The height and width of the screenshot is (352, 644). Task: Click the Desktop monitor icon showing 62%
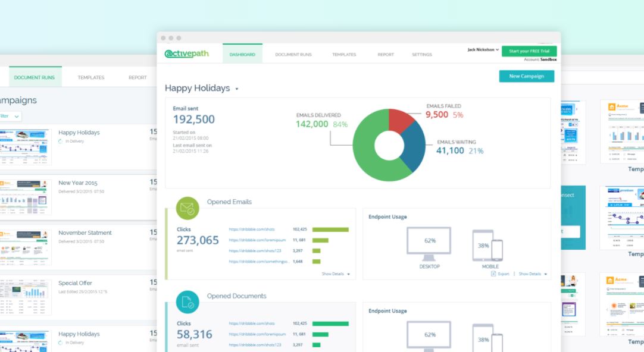429,244
